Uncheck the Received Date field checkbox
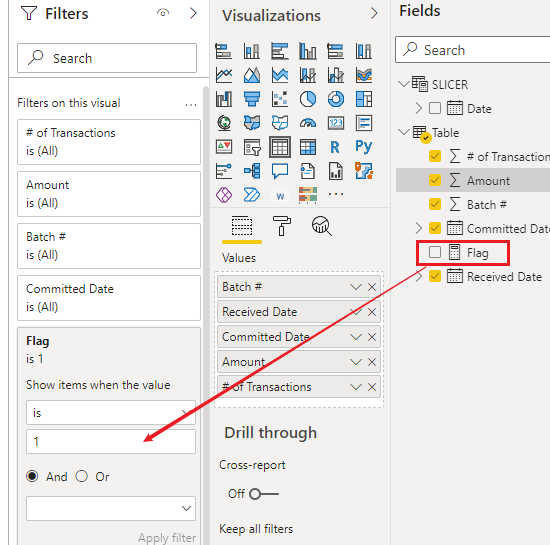The width and height of the screenshot is (550, 545). click(x=435, y=276)
